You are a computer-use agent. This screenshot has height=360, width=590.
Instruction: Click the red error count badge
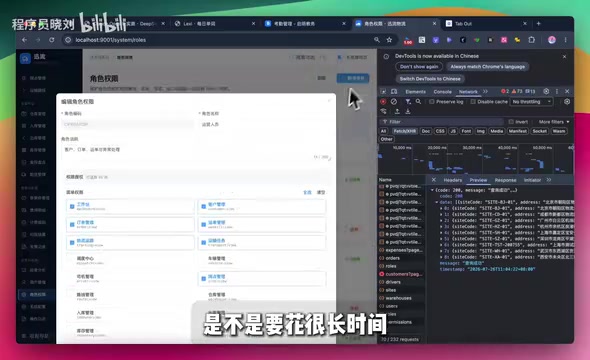point(505,91)
